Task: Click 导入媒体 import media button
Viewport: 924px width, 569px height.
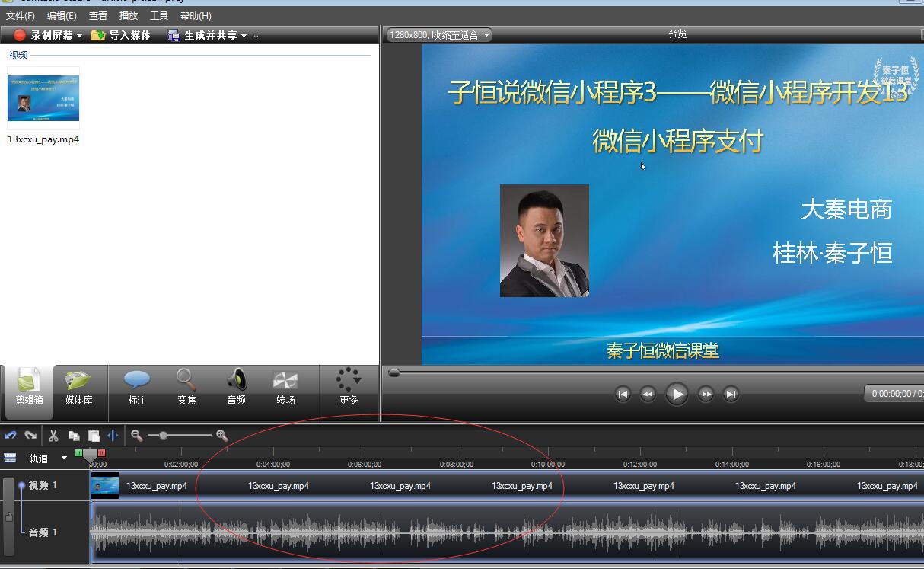Action: pos(121,35)
